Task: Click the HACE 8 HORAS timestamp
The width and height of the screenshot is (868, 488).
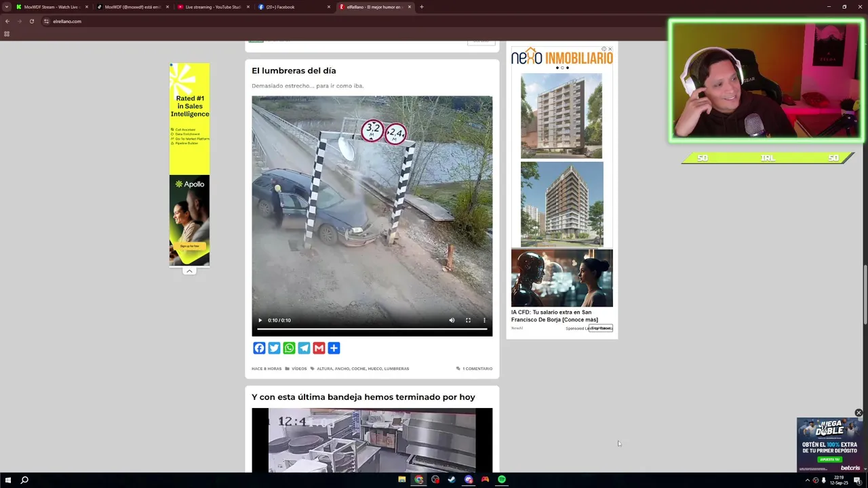Action: pos(267,369)
